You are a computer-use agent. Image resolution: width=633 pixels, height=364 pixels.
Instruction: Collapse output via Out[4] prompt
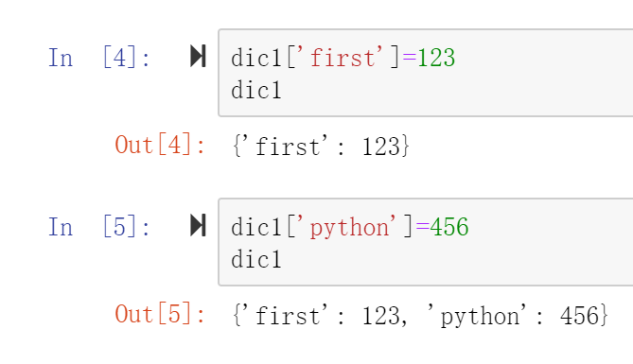tap(160, 145)
